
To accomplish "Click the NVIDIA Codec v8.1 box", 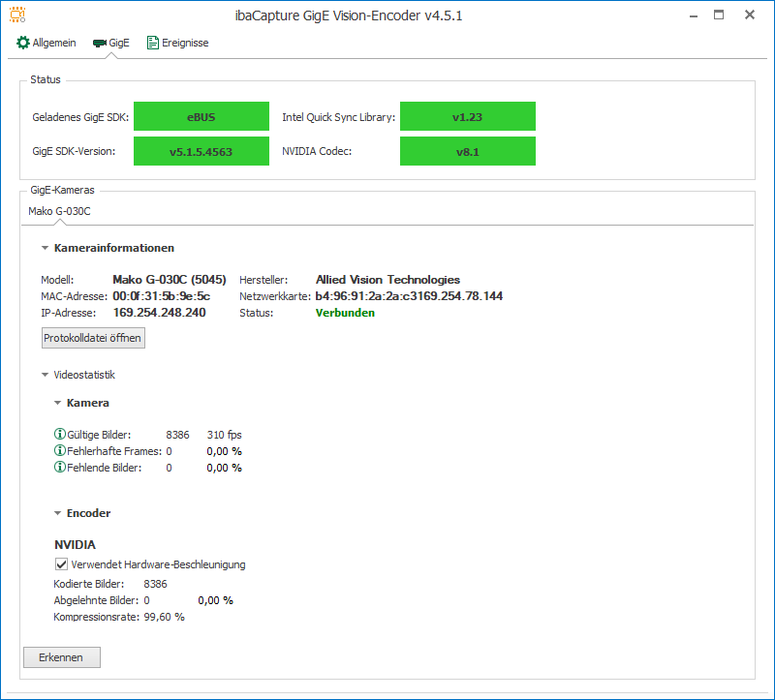I will 468,151.
